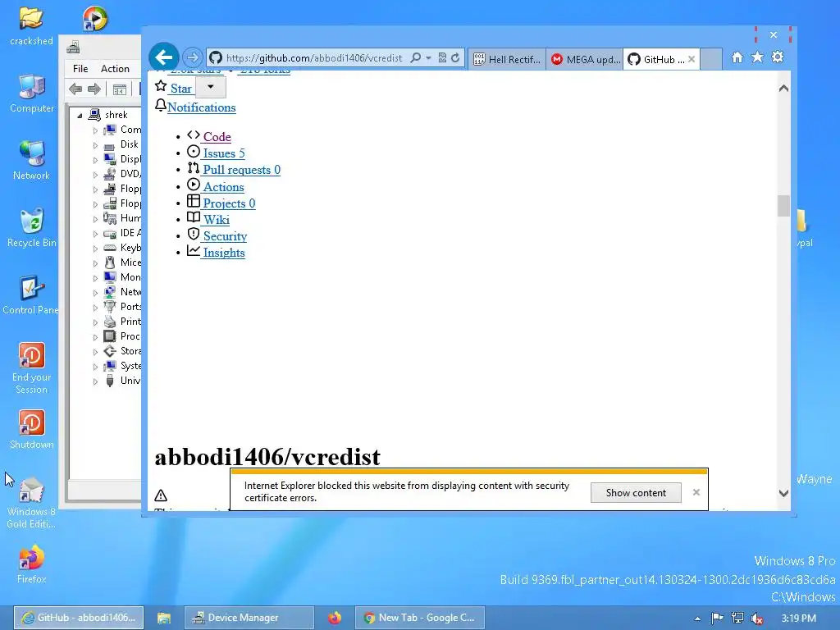
Task: Select the Windows Media Player desktop shortcut
Action: [95, 19]
